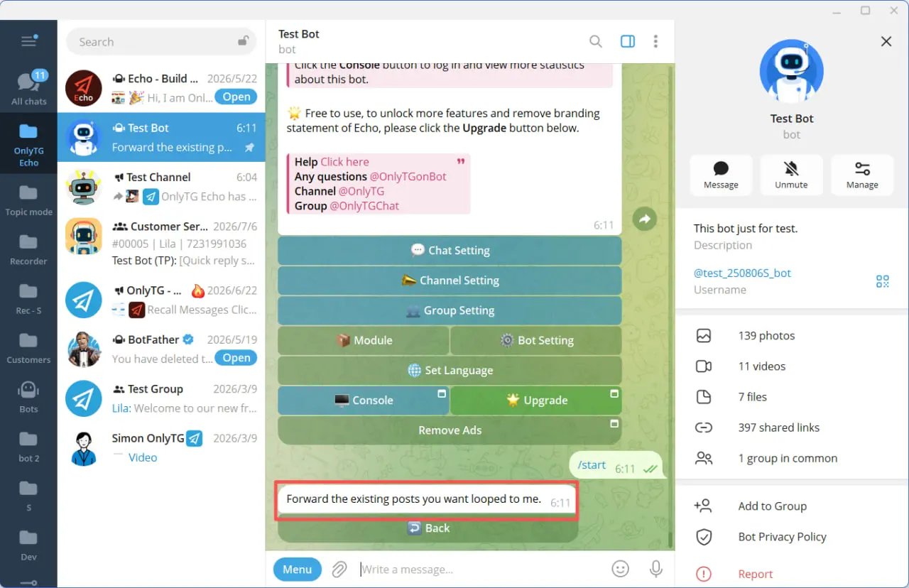Close the bot info panel
Viewport: 909px width, 588px height.
(886, 41)
